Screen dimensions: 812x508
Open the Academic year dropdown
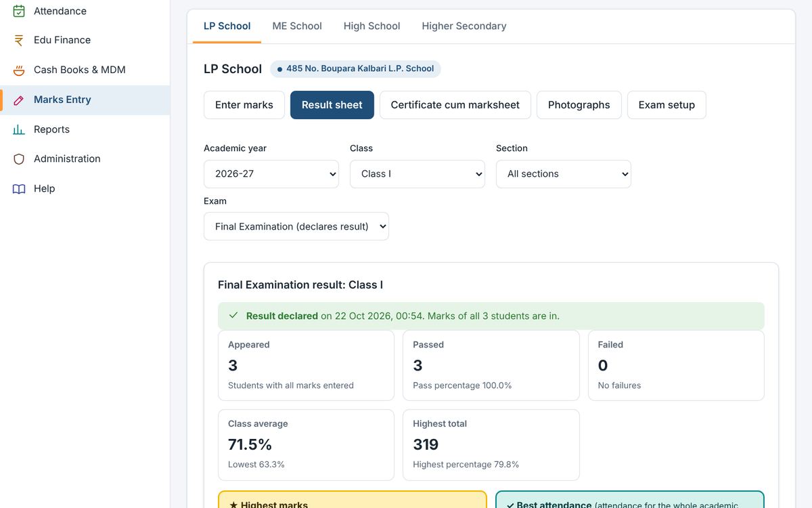pos(271,174)
